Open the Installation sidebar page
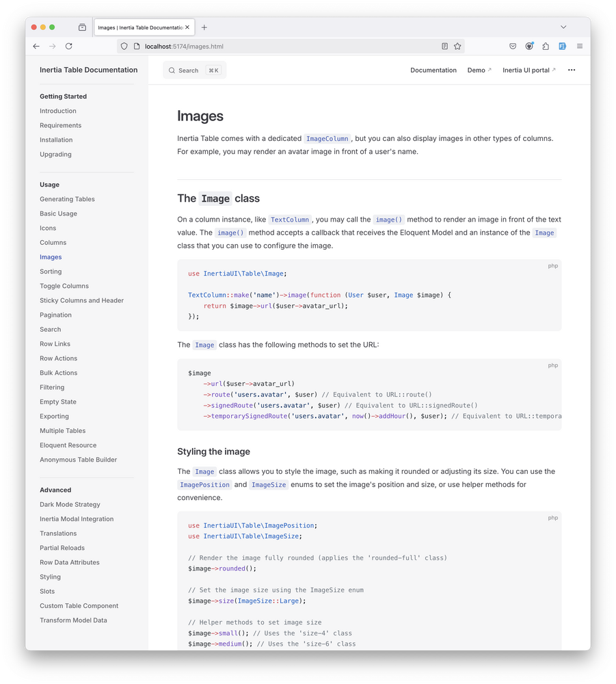Image resolution: width=616 pixels, height=684 pixels. (56, 140)
